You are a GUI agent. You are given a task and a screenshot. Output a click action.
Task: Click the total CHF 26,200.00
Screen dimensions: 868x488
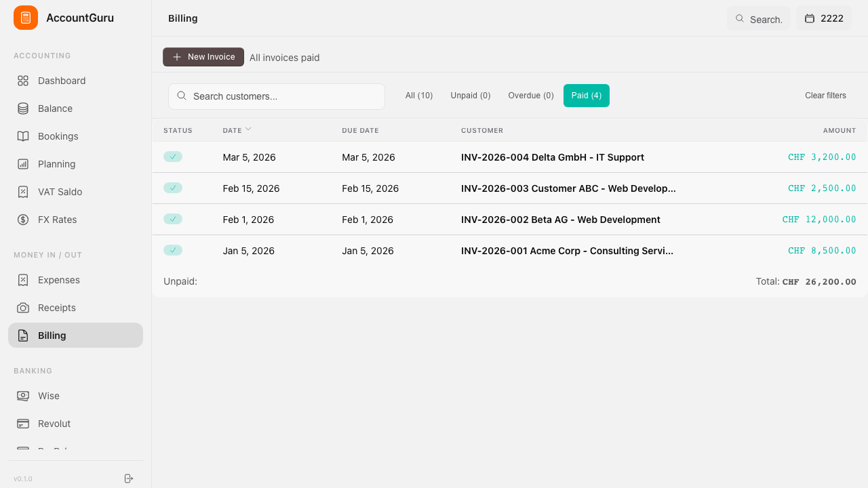pos(819,282)
